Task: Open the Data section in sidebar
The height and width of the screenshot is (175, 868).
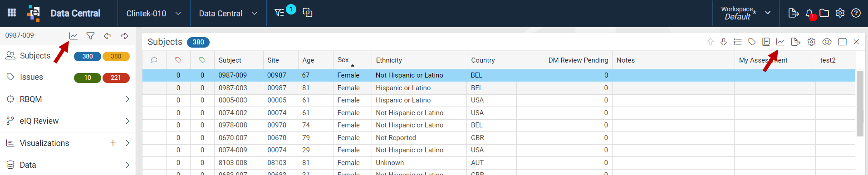Action: (x=68, y=165)
